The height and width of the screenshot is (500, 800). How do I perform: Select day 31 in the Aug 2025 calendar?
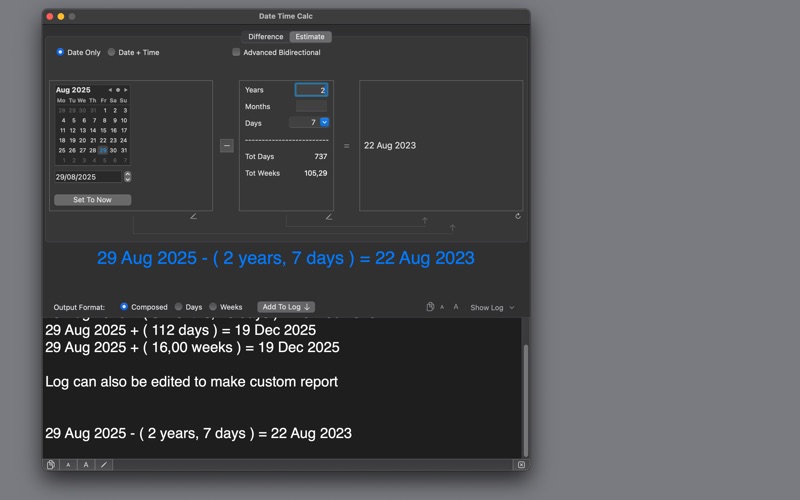[124, 150]
